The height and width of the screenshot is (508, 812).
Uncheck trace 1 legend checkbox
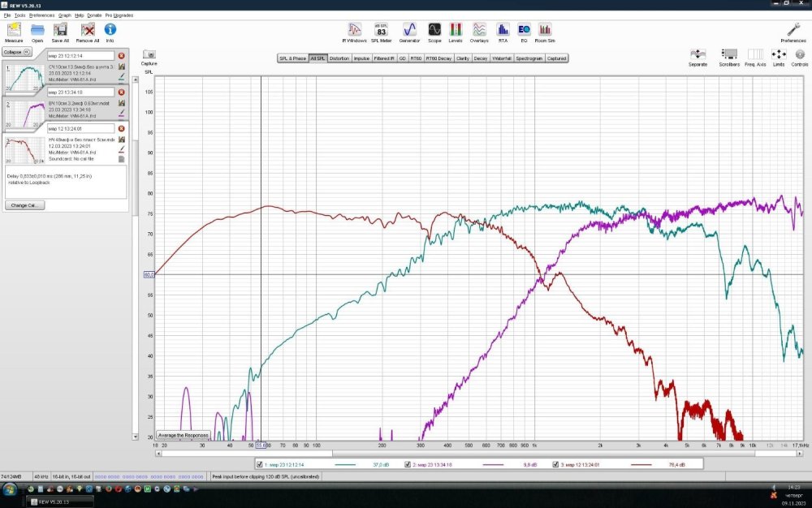pyautogui.click(x=260, y=465)
